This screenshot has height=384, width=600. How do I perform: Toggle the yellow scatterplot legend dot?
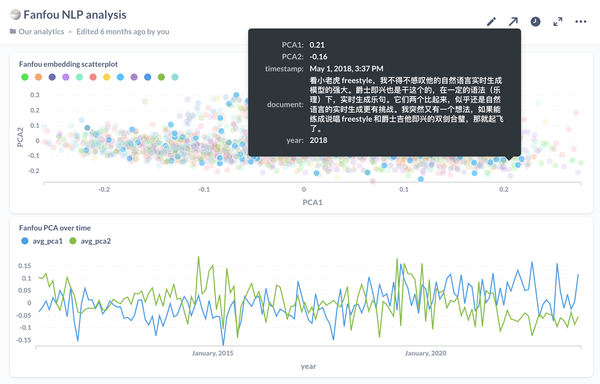(x=107, y=77)
